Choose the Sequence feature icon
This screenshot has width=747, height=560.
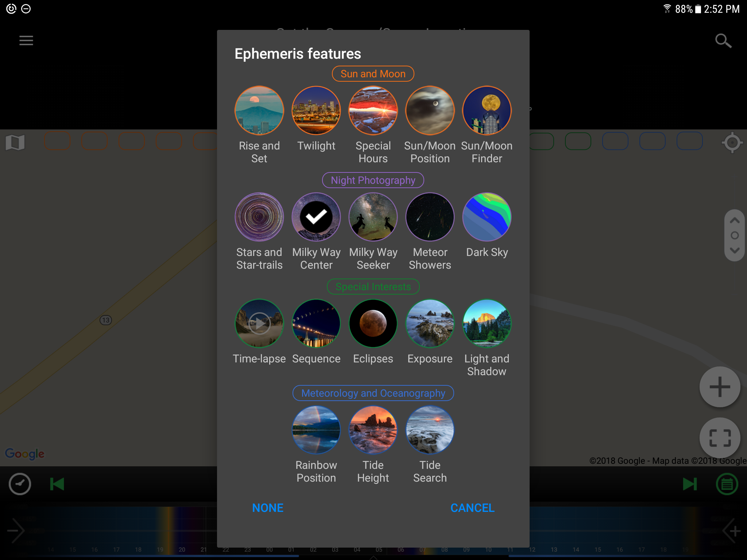pos(316,323)
